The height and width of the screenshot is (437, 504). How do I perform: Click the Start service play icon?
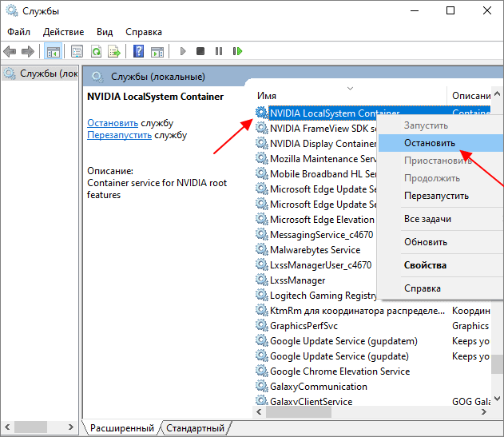coord(183,51)
